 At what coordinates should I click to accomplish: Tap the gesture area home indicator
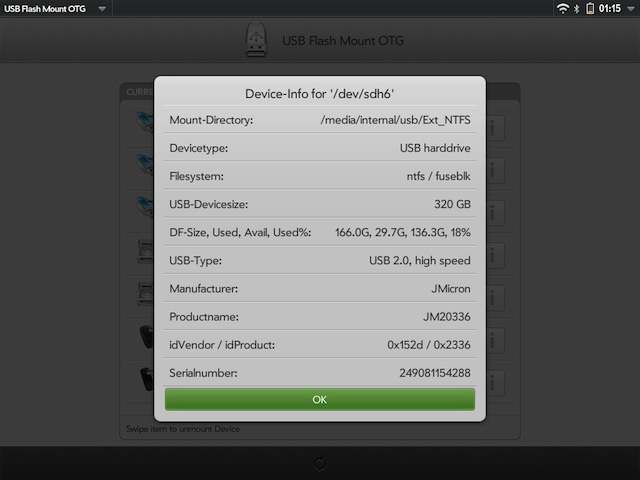(x=320, y=463)
